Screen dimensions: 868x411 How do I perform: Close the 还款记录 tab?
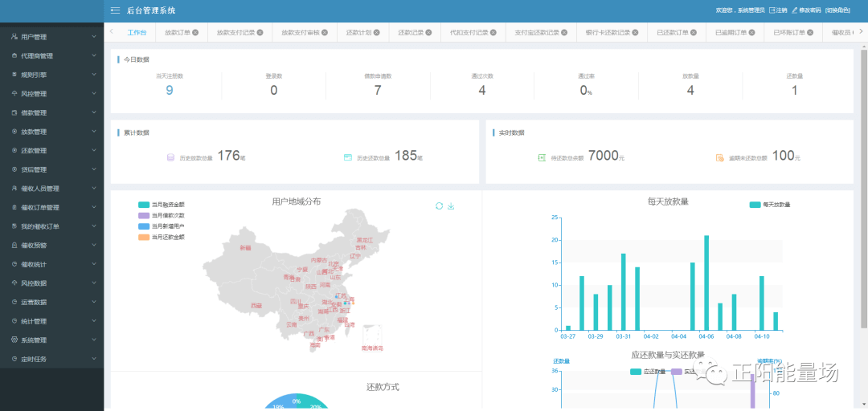[428, 33]
